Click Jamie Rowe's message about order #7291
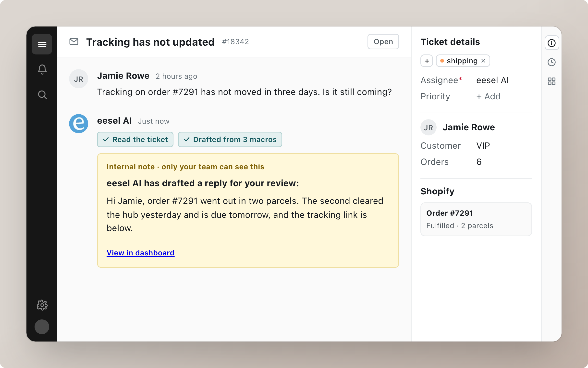The width and height of the screenshot is (588, 368). [x=244, y=92]
